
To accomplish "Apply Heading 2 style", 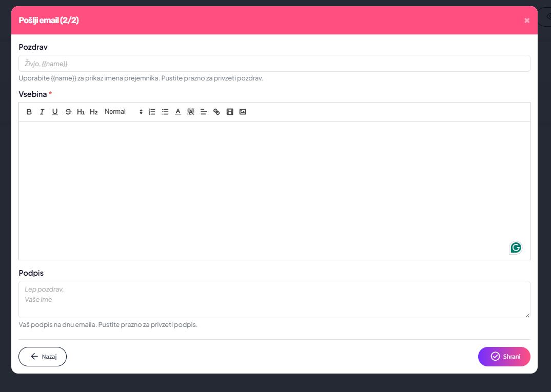I will click(x=93, y=112).
